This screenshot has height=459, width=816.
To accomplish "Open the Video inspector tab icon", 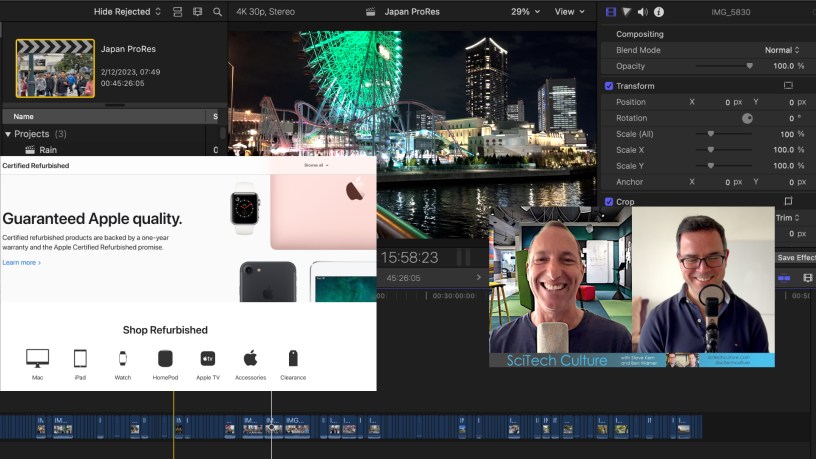I will click(x=611, y=12).
